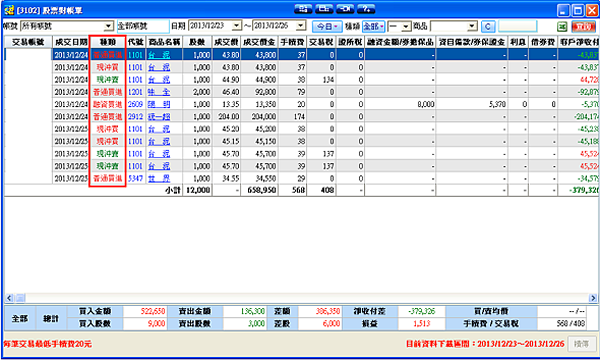600x360 pixels.
Task: Click the 賣出金額 value 136,300
Action: [x=253, y=311]
